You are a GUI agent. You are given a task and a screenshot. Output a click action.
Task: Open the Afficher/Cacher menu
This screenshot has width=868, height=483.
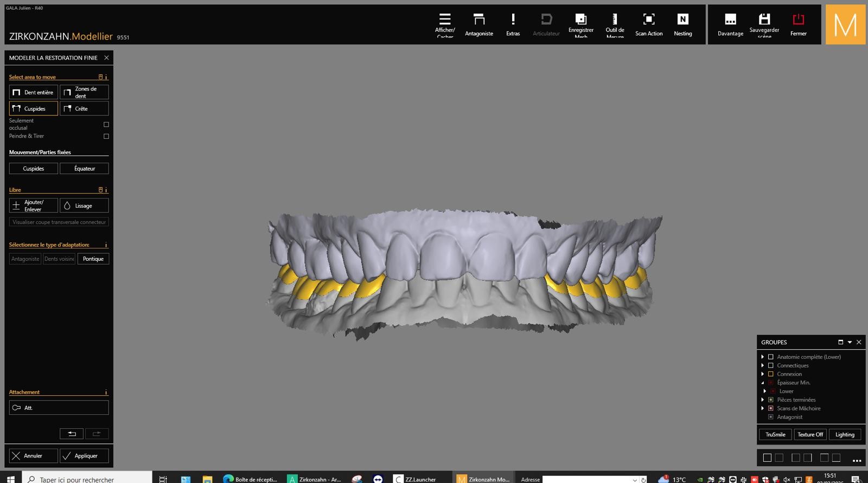(x=445, y=25)
